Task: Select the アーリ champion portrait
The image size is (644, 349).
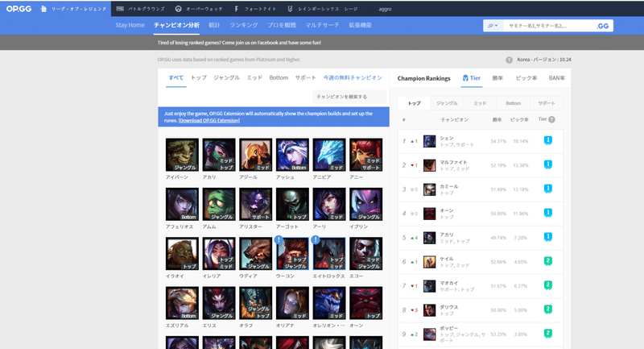Action: (329, 204)
